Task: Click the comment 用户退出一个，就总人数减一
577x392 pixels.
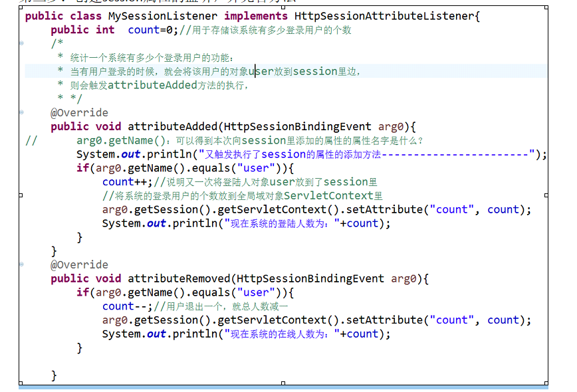Action: point(221,306)
